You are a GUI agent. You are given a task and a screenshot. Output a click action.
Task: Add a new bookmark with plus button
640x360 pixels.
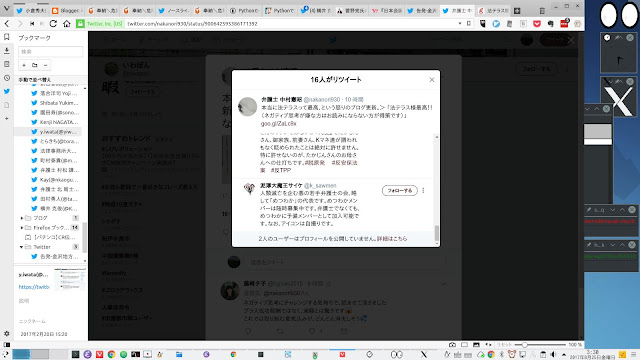point(24,65)
